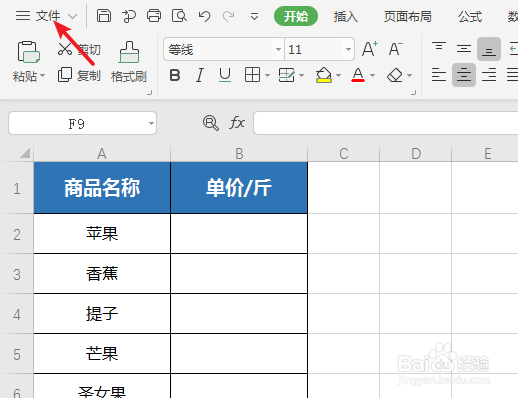518x398 pixels.
Task: Click the 粘贴 paste icon
Action: (29, 52)
